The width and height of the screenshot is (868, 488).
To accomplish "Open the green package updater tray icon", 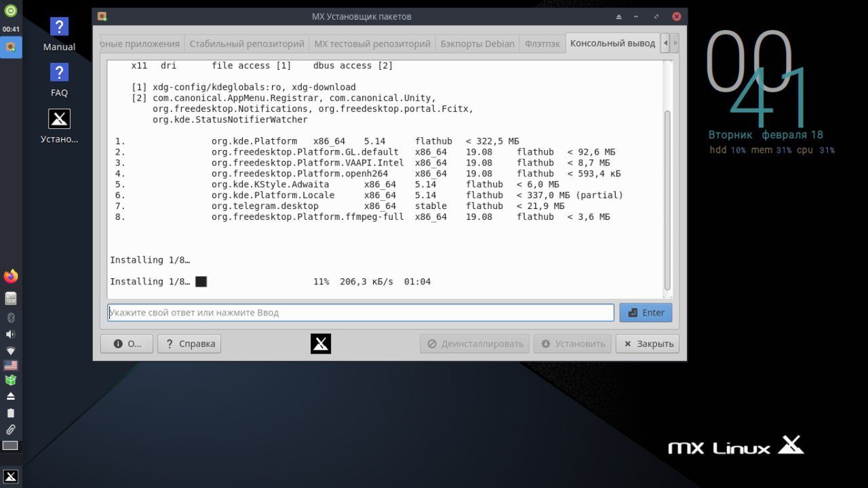I will click(11, 380).
